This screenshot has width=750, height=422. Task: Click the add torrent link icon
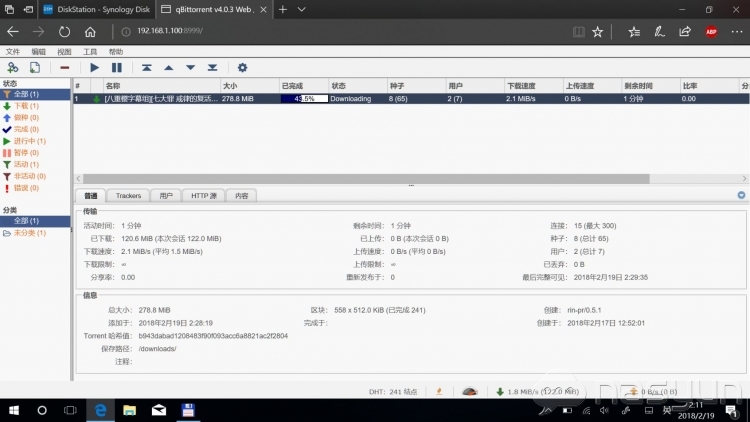tap(13, 67)
